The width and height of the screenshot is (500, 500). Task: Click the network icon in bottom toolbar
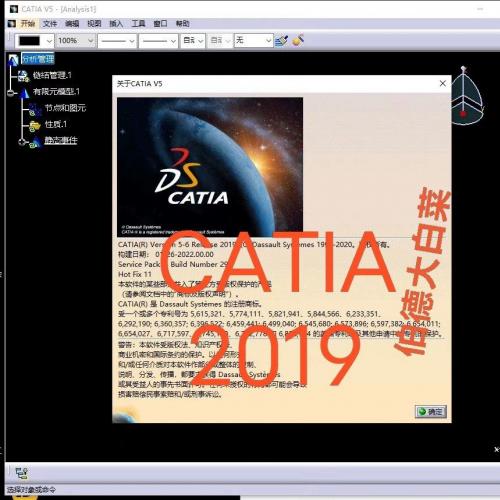pos(22,473)
